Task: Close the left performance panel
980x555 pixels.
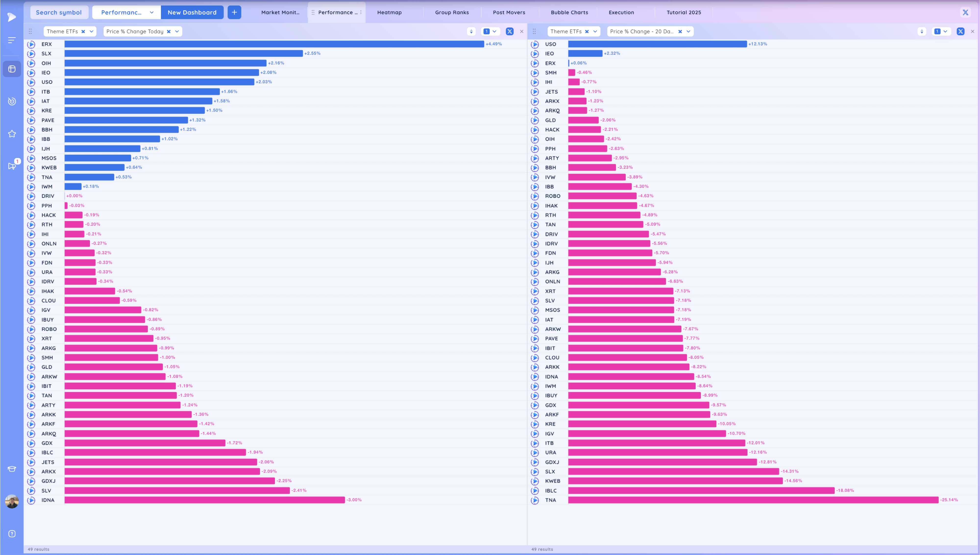Action: click(522, 31)
